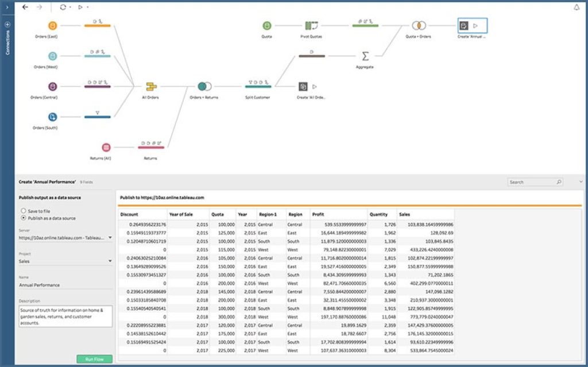Viewport: 588px width, 367px height.
Task: Select the Orders (East) input step
Action: pos(52,25)
